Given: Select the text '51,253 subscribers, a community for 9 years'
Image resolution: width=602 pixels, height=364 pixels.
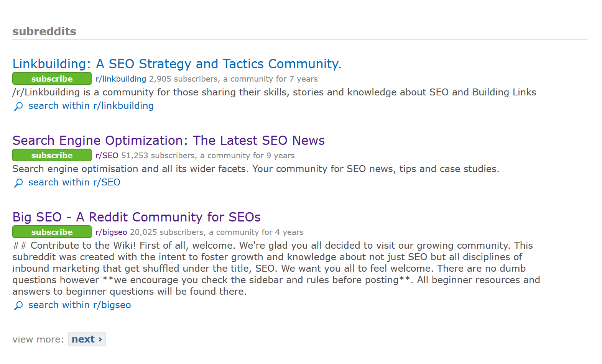Looking at the screenshot, I should (x=208, y=156).
